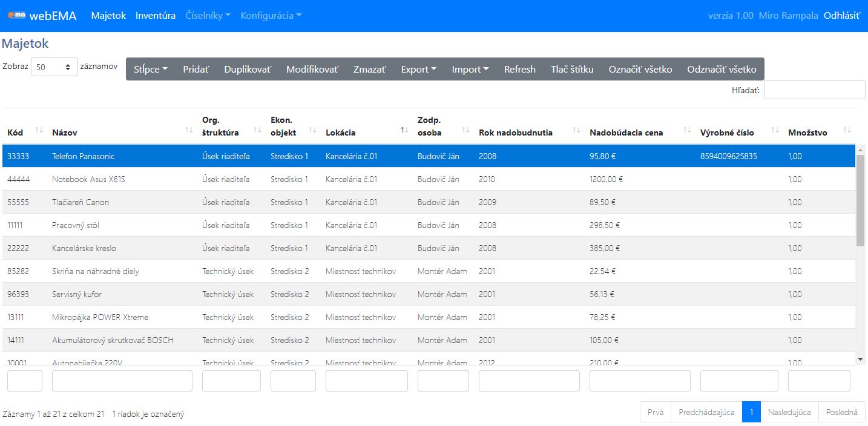Focus the Hľadať search field
Viewport: 868px width, 426px height.
815,90
